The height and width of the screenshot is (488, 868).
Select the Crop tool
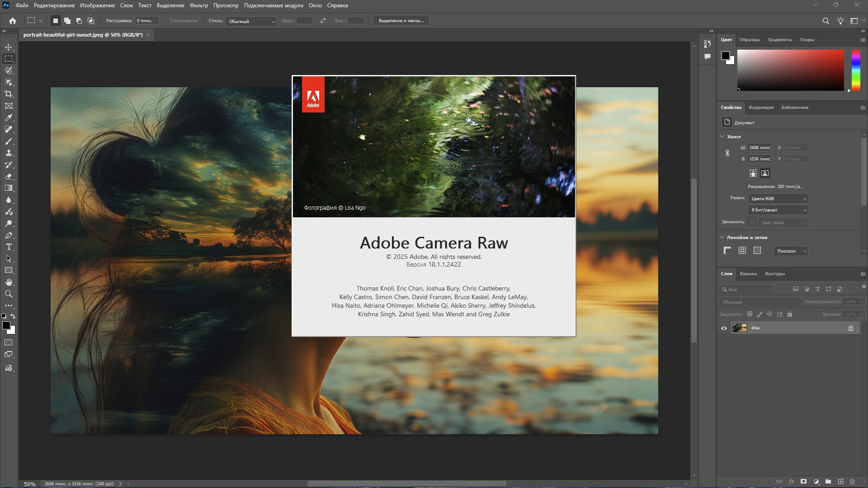pyautogui.click(x=9, y=94)
